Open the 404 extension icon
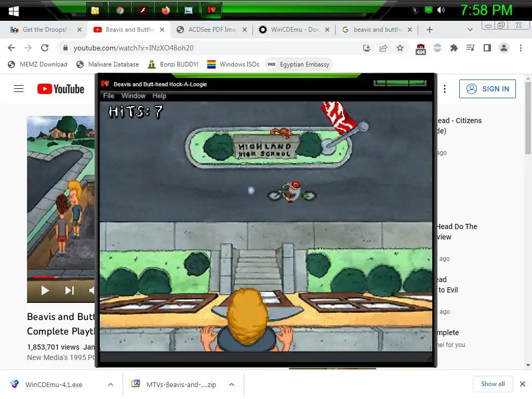The height and width of the screenshot is (399, 532). click(x=421, y=49)
